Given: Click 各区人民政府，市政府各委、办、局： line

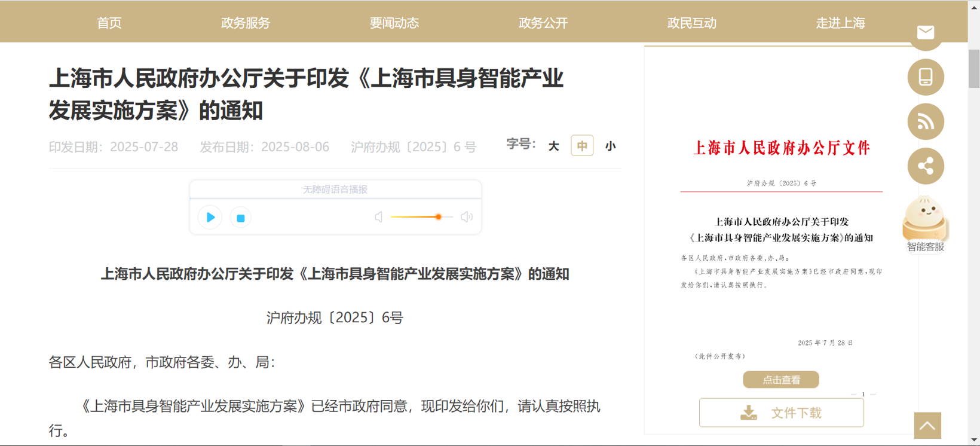Looking at the screenshot, I should pyautogui.click(x=162, y=362).
